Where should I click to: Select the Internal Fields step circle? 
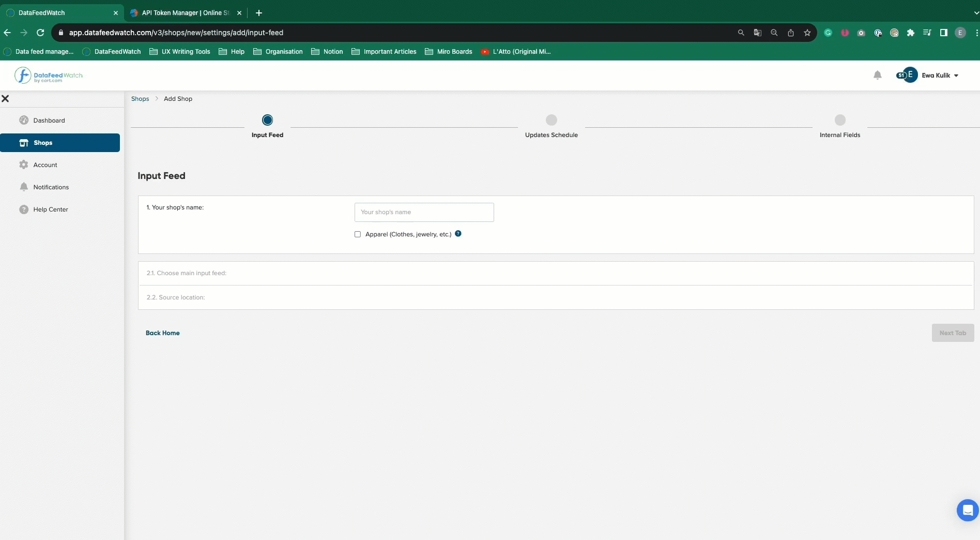(x=840, y=120)
